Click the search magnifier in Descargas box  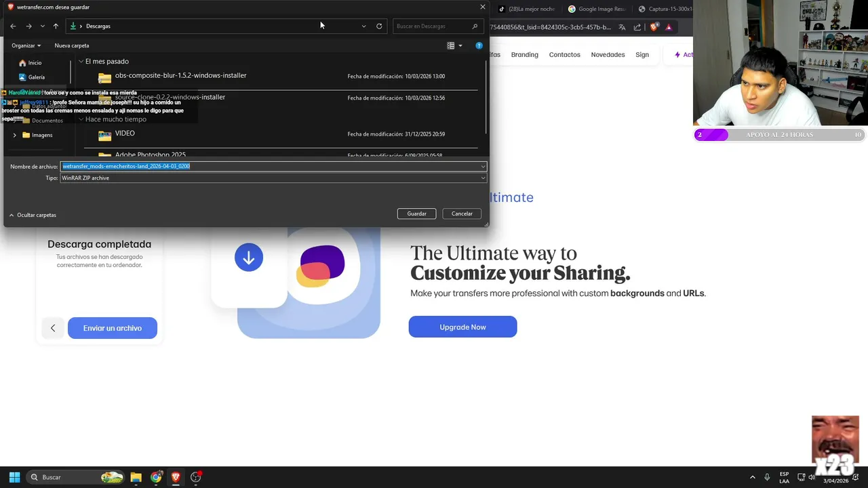475,26
